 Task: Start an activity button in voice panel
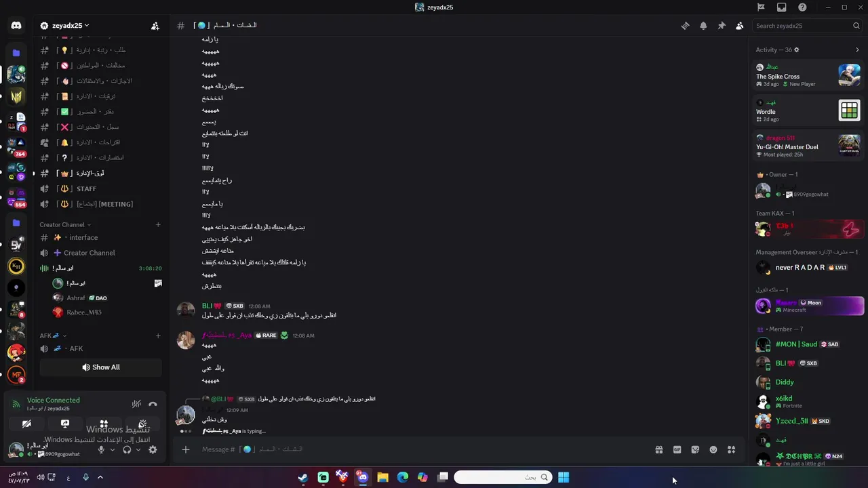tap(104, 424)
